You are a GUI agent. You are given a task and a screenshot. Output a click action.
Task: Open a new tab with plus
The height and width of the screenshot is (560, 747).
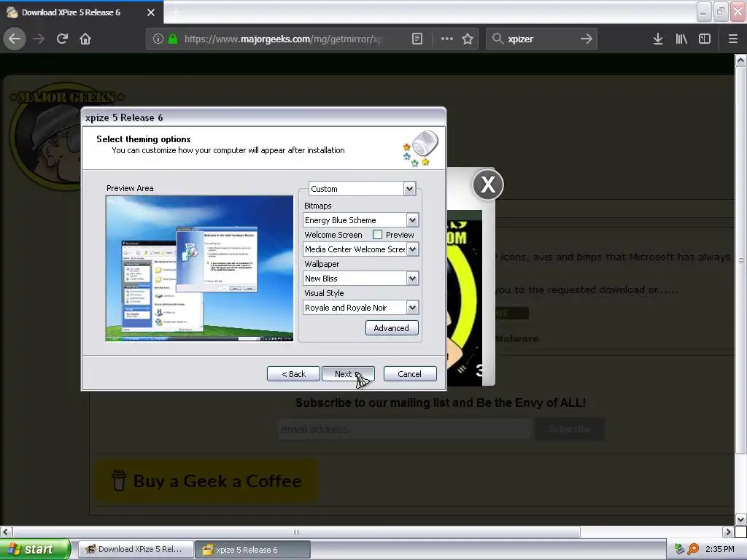(176, 12)
